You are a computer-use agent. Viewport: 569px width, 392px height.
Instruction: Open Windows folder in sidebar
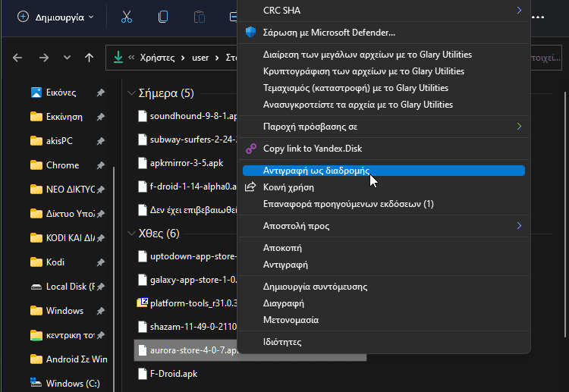click(57, 311)
